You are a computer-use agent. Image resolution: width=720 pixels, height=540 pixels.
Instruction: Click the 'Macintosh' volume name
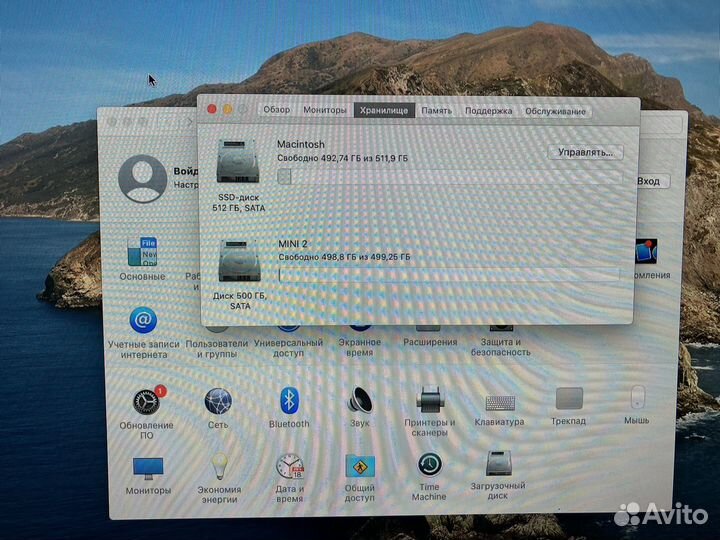(301, 144)
